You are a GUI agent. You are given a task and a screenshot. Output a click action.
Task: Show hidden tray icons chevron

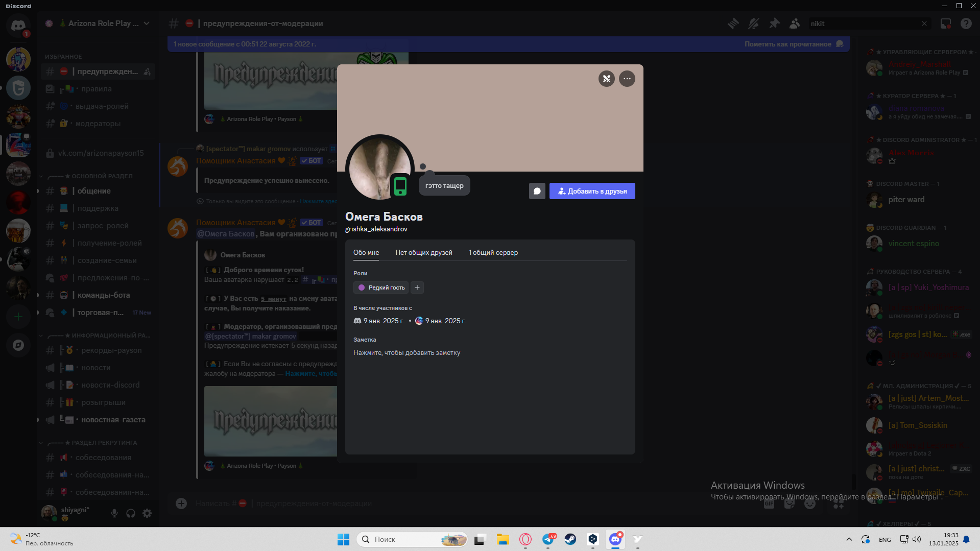click(x=849, y=539)
